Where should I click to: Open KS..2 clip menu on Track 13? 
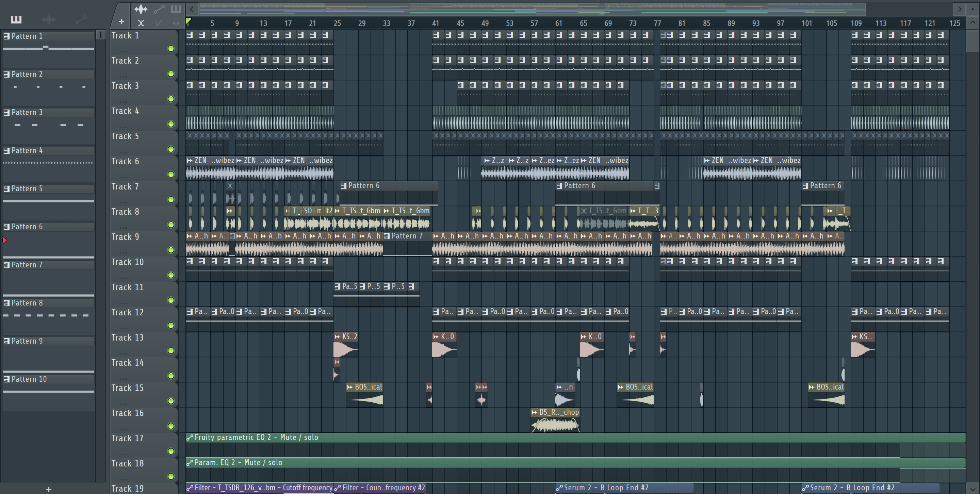(x=337, y=336)
